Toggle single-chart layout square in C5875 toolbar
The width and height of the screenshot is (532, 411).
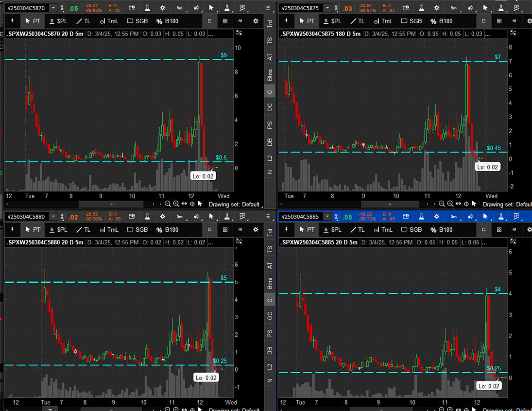click(x=483, y=21)
